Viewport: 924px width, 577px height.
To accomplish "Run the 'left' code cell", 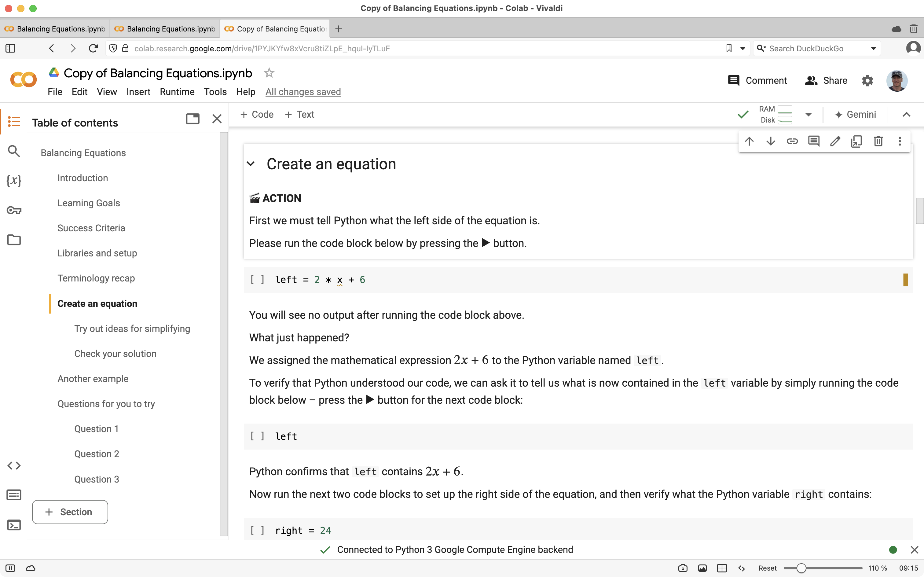I will 257,436.
